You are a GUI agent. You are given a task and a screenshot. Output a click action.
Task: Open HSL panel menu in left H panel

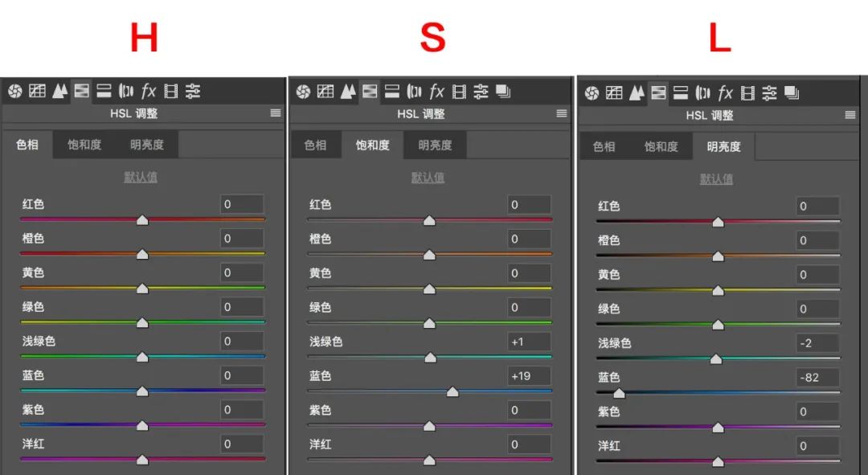click(275, 113)
